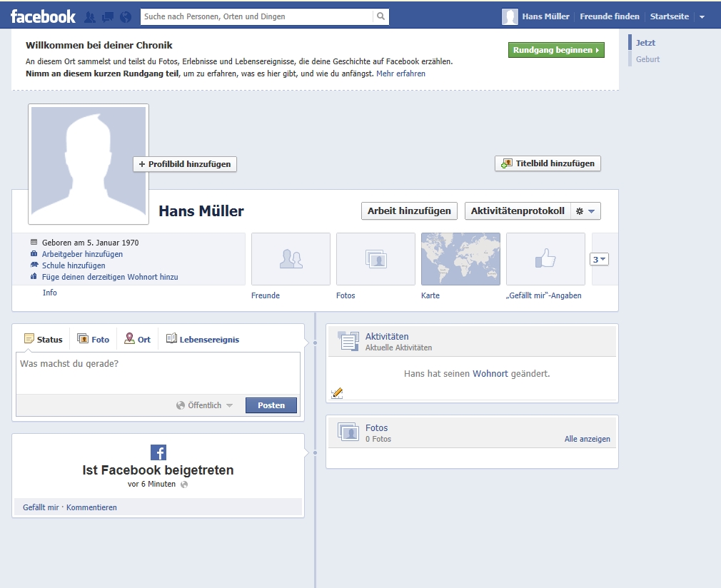Image resolution: width=721 pixels, height=588 pixels.
Task: Click the vor 6 Minuten timestamp
Action: (x=152, y=484)
